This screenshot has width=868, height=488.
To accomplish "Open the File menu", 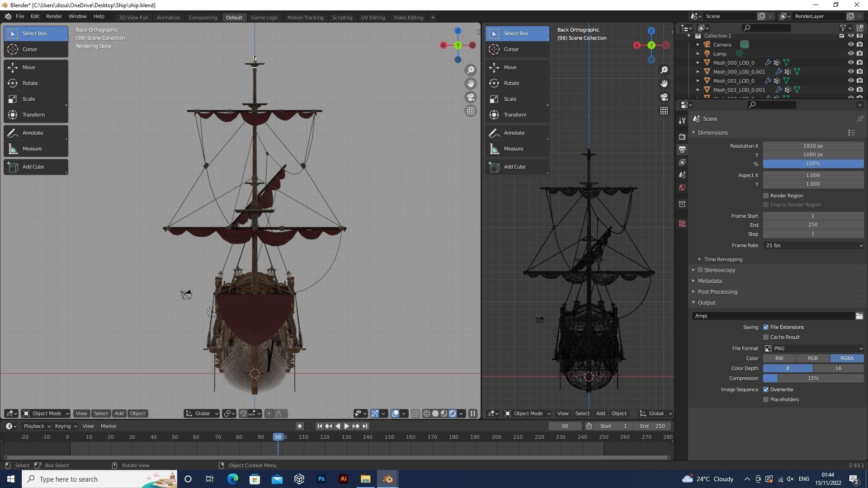I will (x=20, y=16).
